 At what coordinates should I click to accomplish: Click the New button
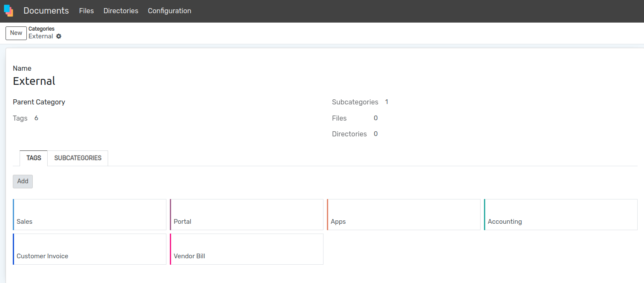[x=16, y=33]
